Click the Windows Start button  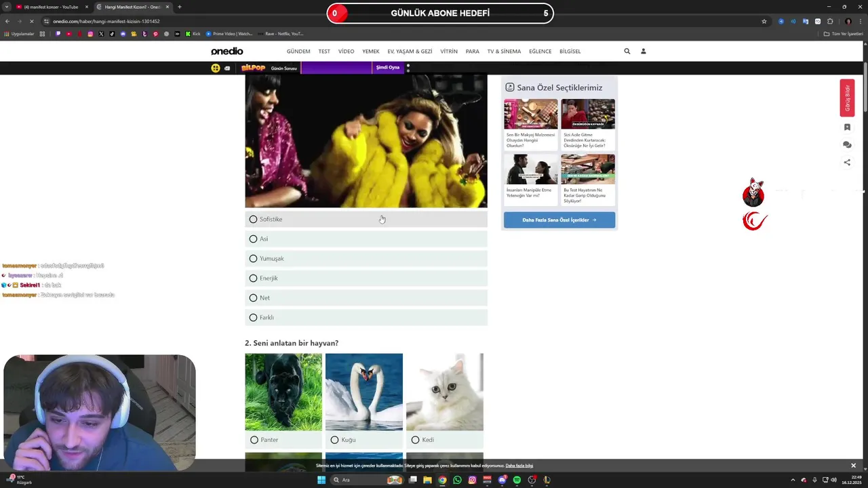321,480
